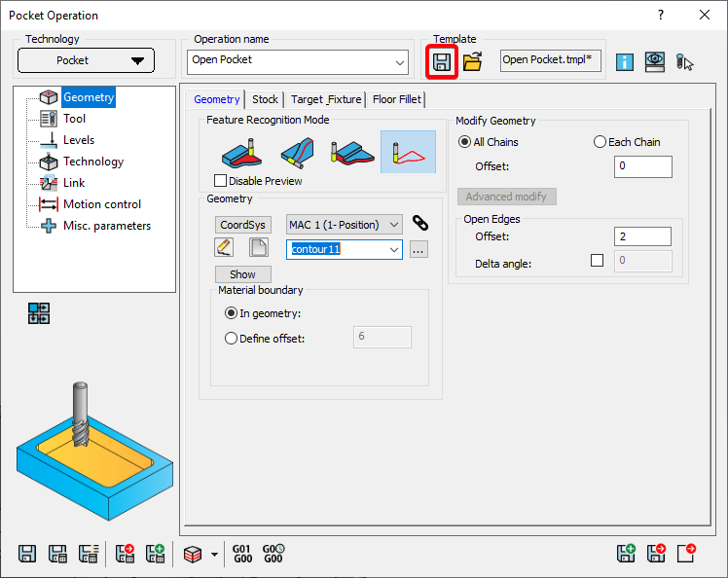Choose the Define offset radio button
Viewport: 728px width, 578px height.
[231, 338]
